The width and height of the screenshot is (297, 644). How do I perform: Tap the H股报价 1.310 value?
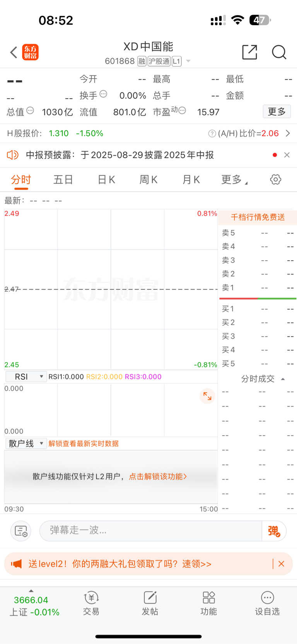point(59,133)
